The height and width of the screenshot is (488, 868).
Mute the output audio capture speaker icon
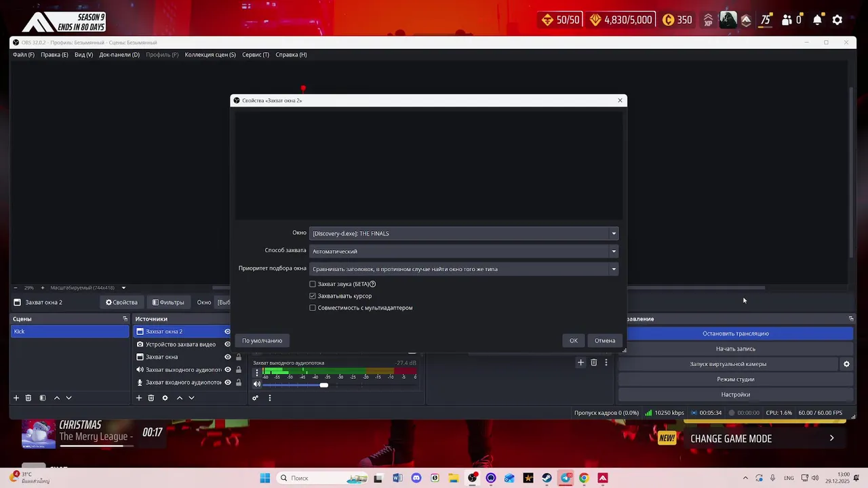257,384
